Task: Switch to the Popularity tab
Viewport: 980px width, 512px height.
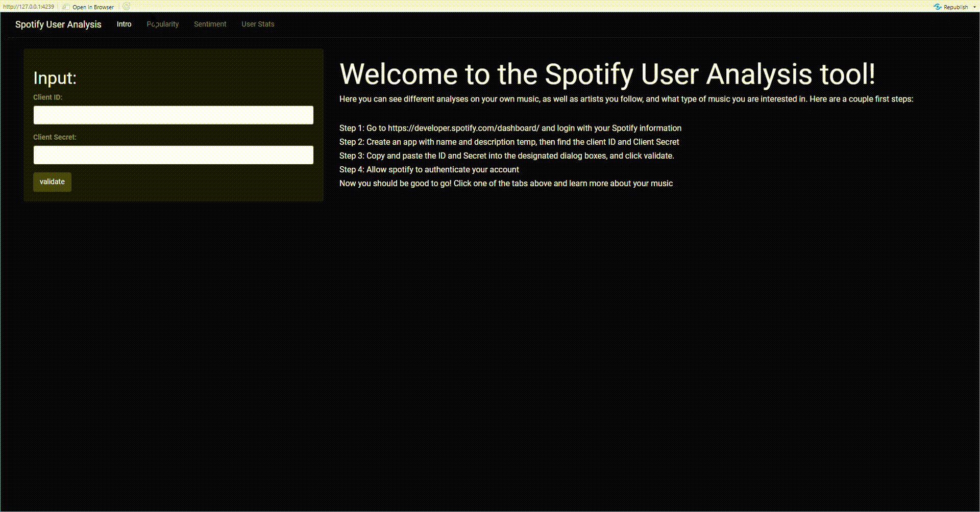Action: point(163,24)
